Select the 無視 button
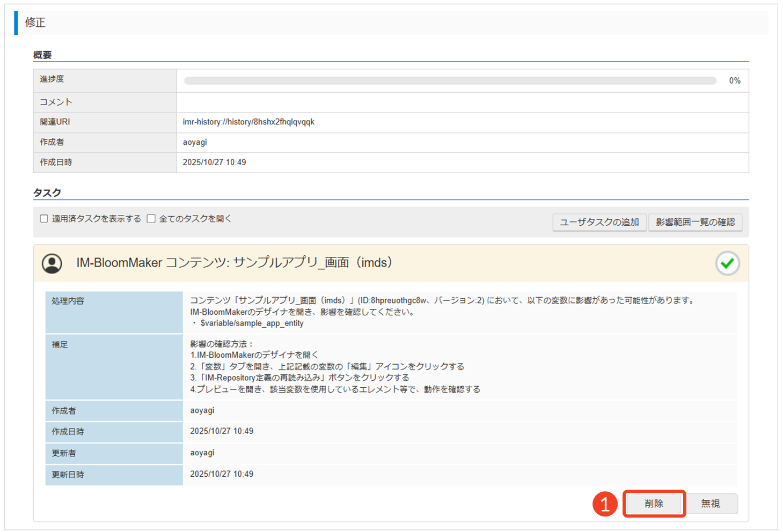 pos(711,504)
